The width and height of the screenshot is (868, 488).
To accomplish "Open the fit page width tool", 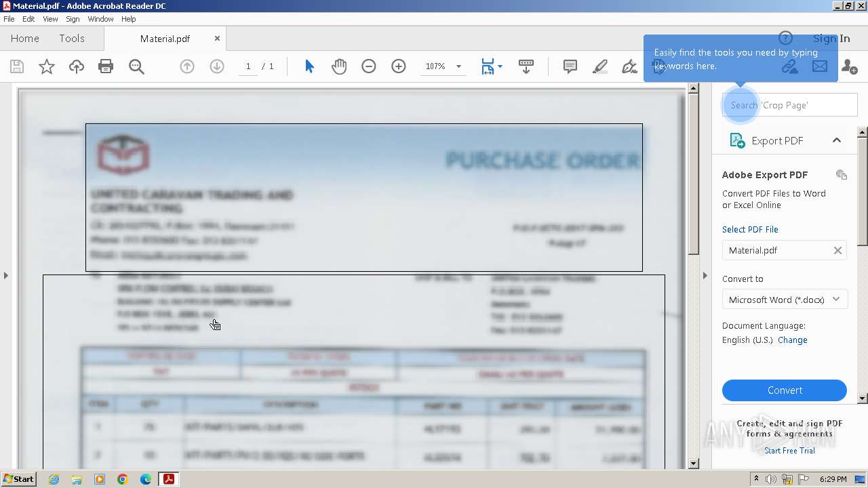I will point(488,66).
